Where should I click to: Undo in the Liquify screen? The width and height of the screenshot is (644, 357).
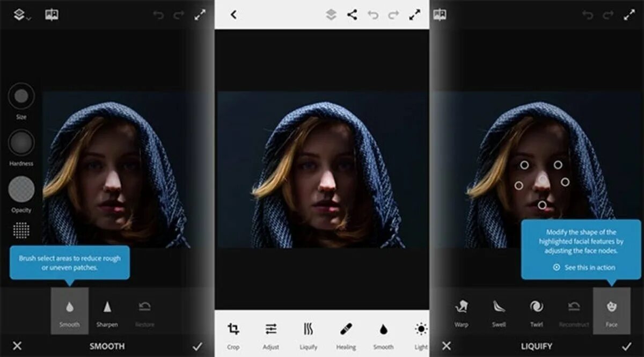[x=588, y=15]
